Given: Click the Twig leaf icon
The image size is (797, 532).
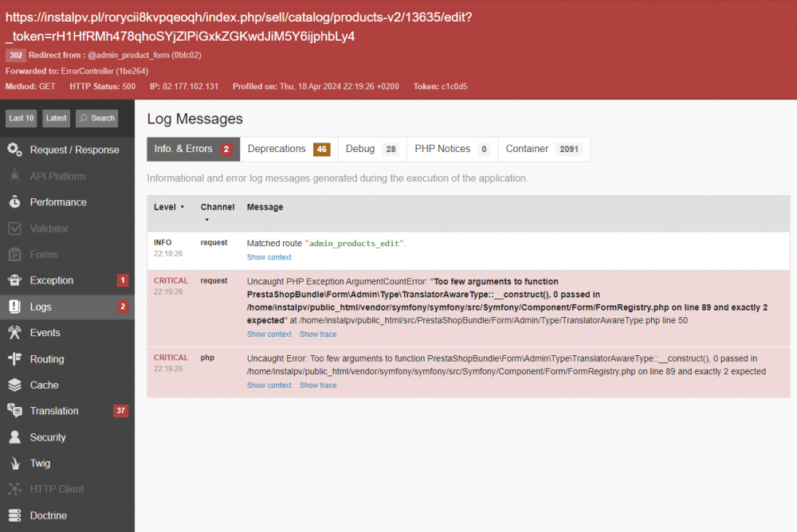Looking at the screenshot, I should [x=14, y=463].
